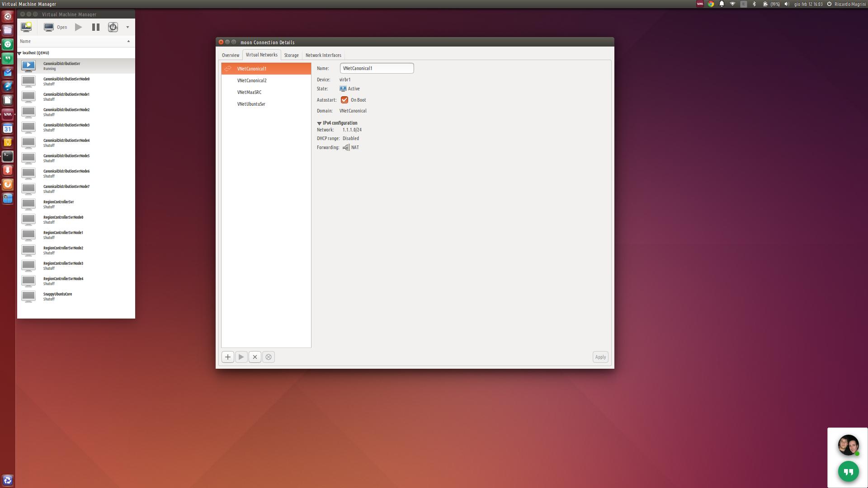Viewport: 868px width, 488px height.
Task: Select RegionControllerSvrNode1 row
Action: pyautogui.click(x=76, y=235)
